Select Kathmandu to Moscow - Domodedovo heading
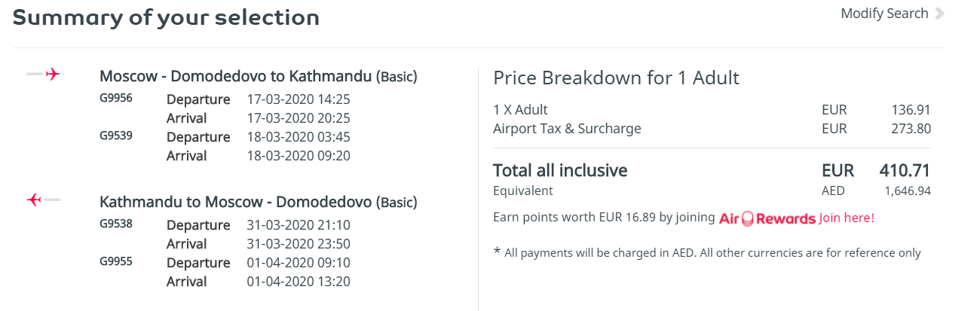The width and height of the screenshot is (980, 311). 259,202
